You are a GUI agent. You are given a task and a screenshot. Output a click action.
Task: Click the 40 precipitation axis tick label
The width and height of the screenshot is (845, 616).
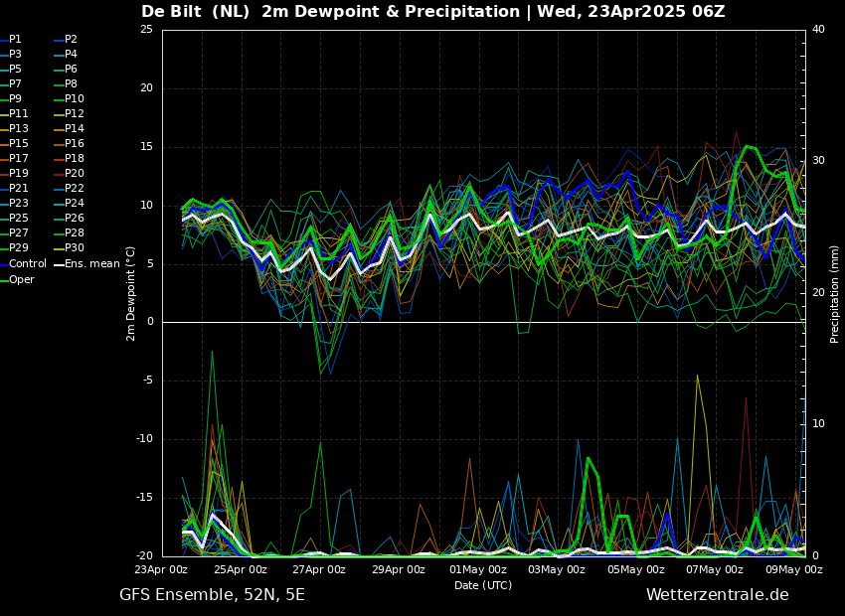[818, 30]
